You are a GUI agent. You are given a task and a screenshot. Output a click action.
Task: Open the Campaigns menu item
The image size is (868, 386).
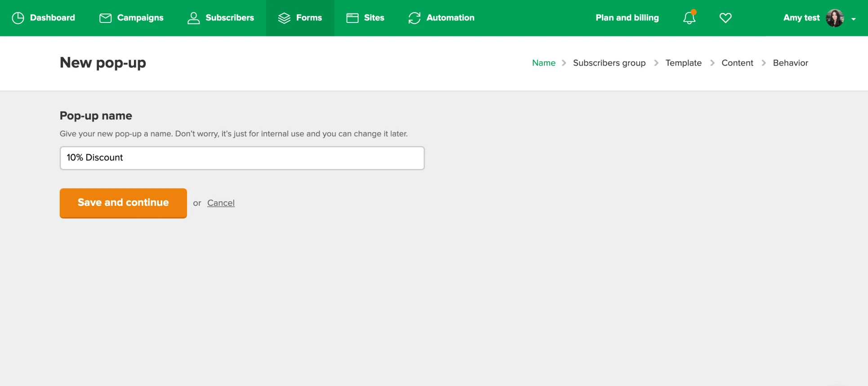pyautogui.click(x=140, y=18)
